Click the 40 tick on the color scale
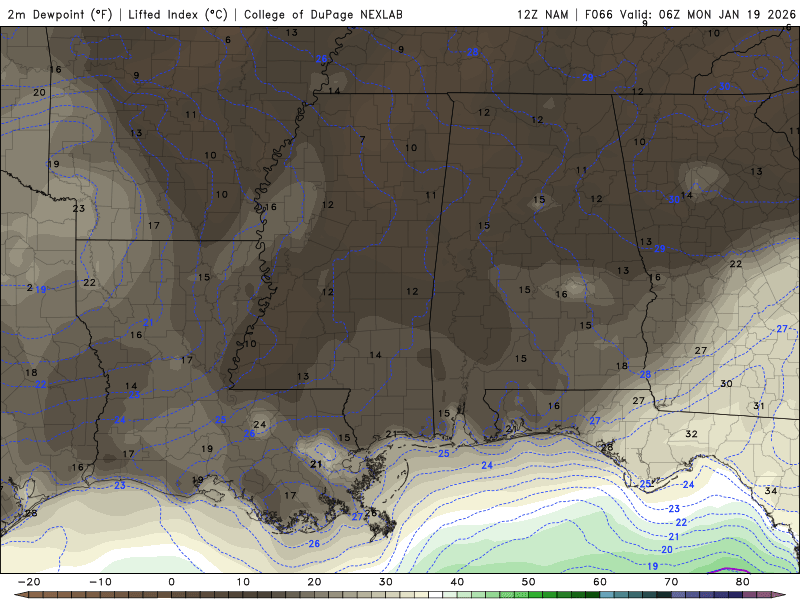 click(457, 582)
